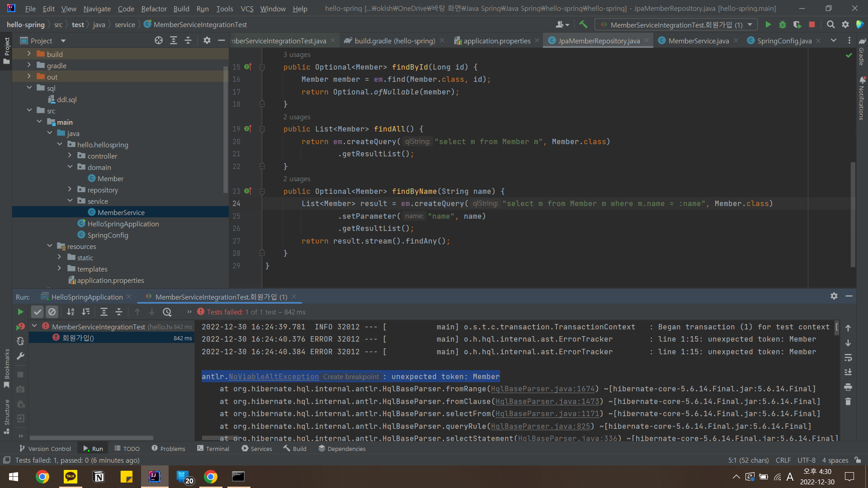Rerun tests with green arrow in Run panel

(x=20, y=312)
